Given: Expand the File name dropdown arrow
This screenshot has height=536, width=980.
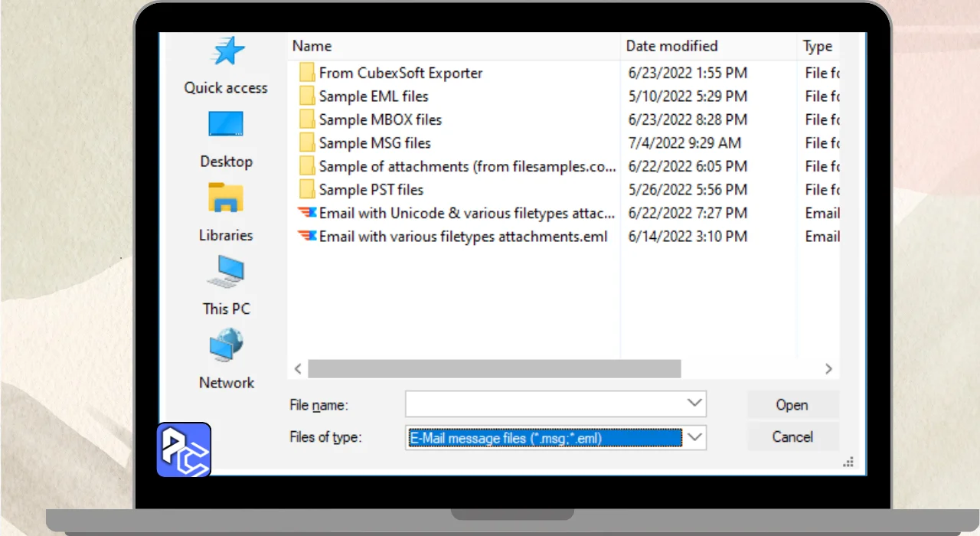Looking at the screenshot, I should (x=694, y=404).
